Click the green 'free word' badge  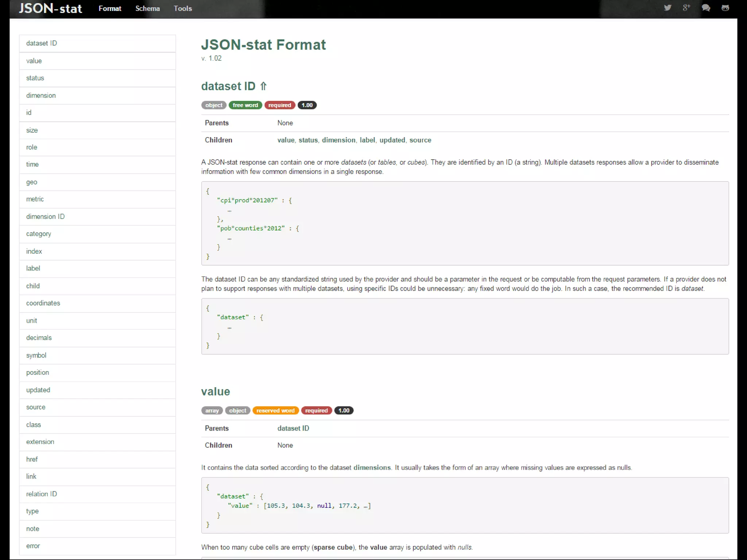245,105
